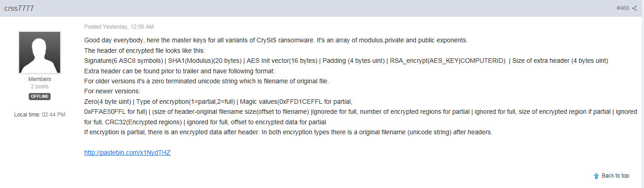Click the Local time 02:44 PM text
644x188 pixels.
[40, 115]
